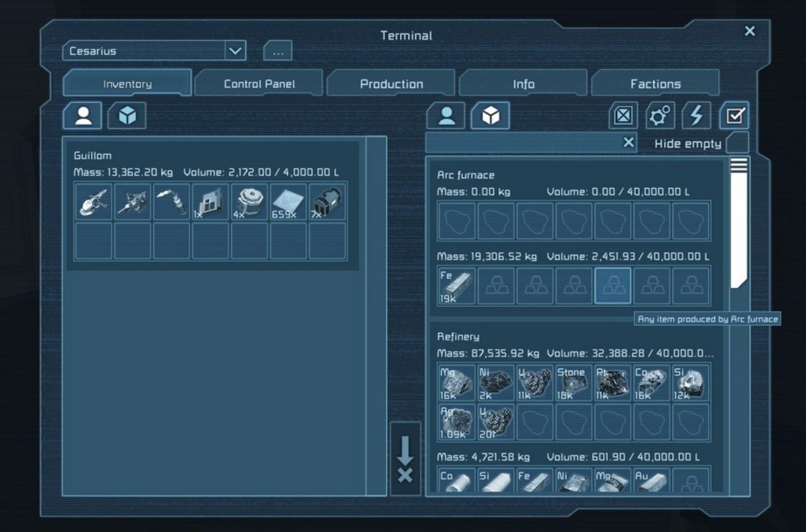Click the gear systems filter icon

(x=660, y=116)
